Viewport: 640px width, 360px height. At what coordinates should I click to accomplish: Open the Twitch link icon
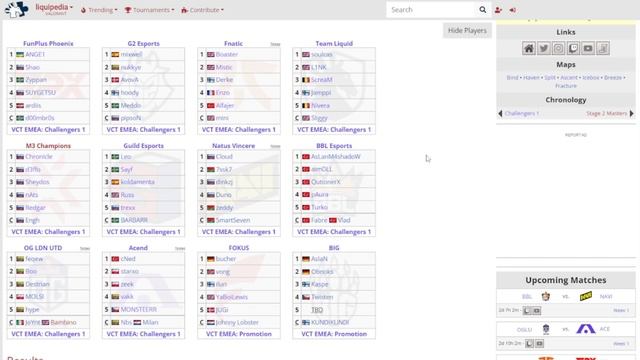[x=573, y=48]
